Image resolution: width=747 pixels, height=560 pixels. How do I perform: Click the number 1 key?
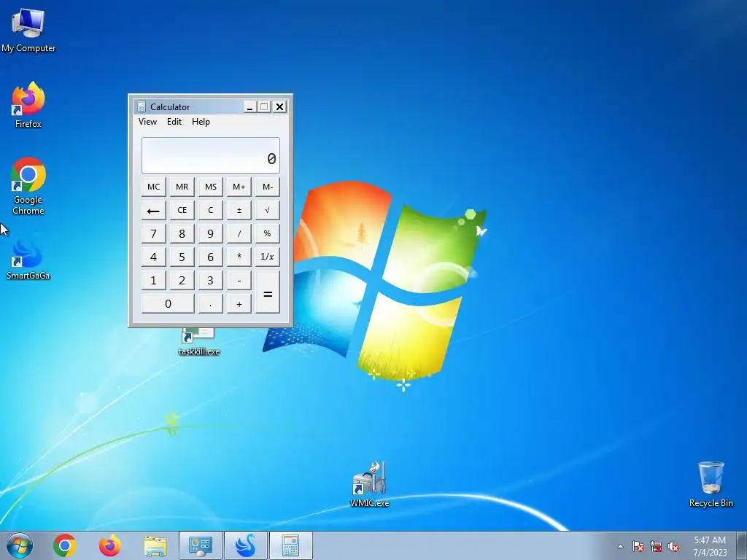pos(153,280)
